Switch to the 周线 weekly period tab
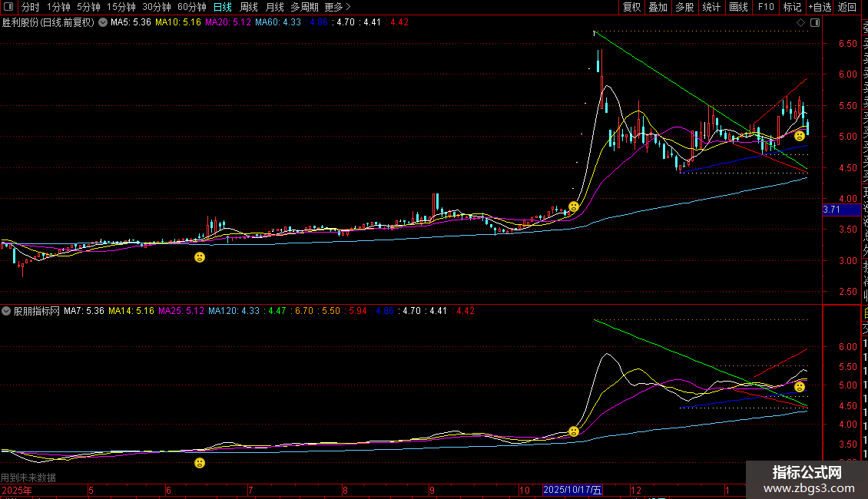 click(249, 7)
